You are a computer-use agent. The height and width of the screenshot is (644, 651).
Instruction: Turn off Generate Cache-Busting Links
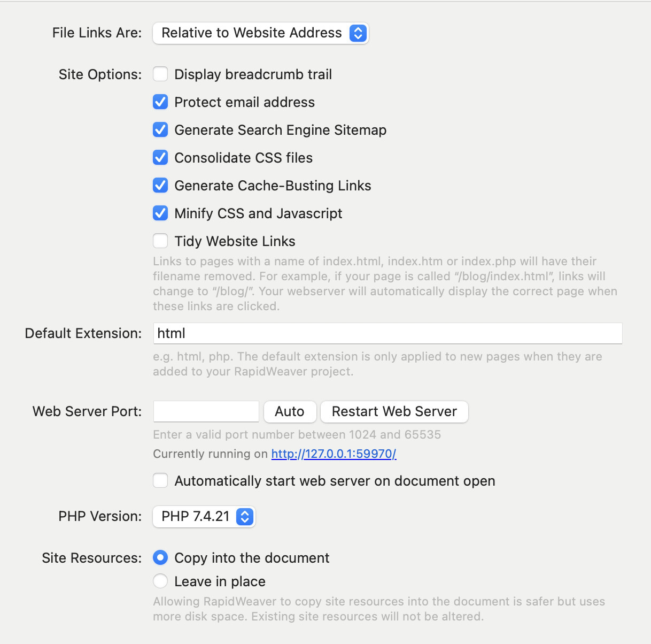tap(160, 185)
